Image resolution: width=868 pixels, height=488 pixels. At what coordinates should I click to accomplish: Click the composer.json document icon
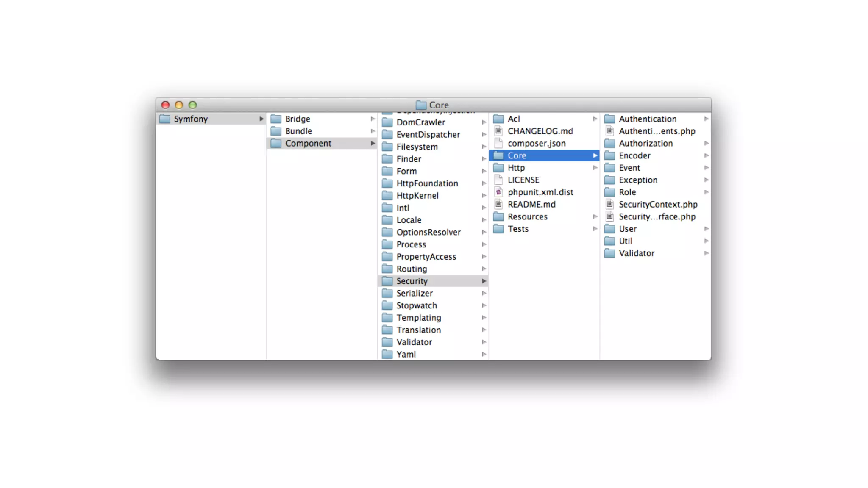498,143
